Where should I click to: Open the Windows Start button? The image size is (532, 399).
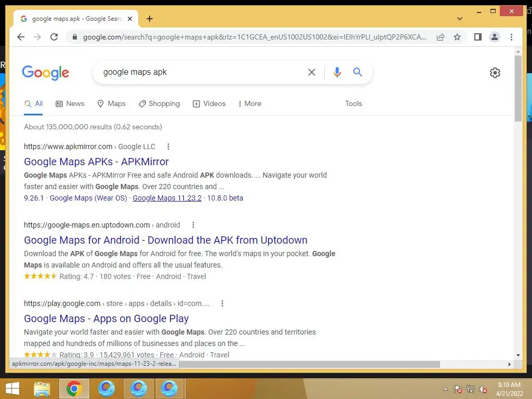pos(12,389)
